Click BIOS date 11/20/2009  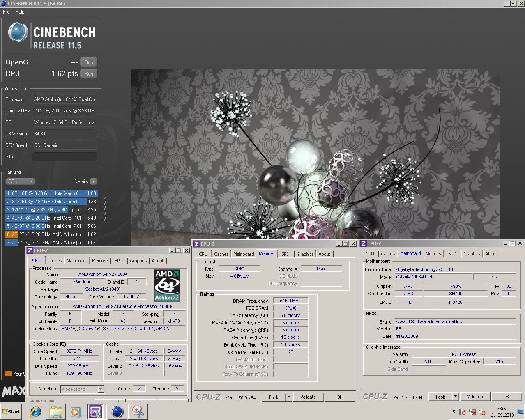pyautogui.click(x=455, y=336)
